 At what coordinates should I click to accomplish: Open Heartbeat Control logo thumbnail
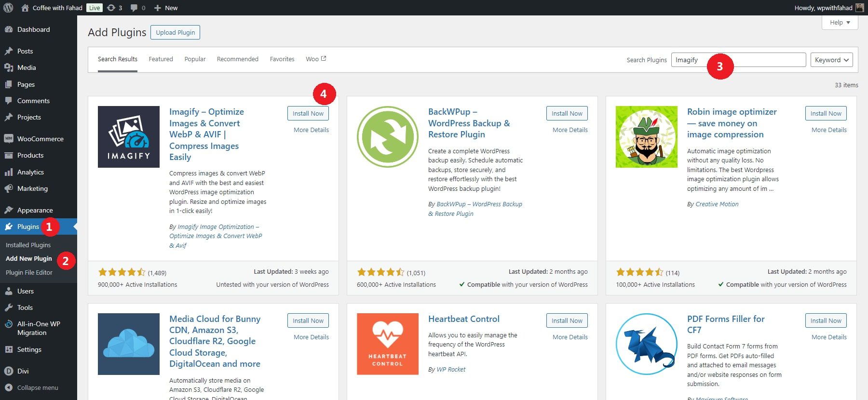coord(388,344)
